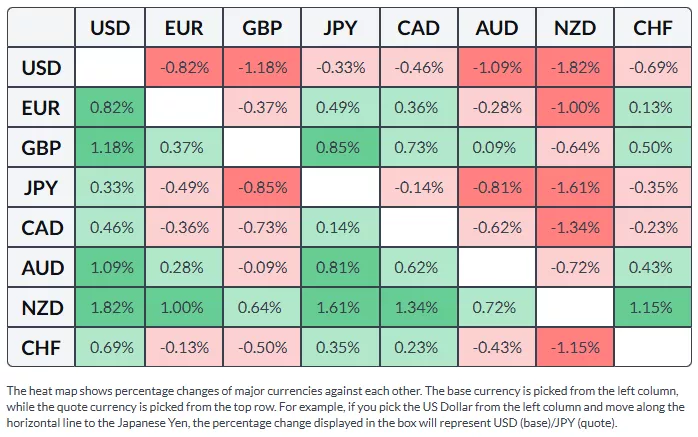Click the EUR row header
This screenshot has height=437, width=698.
pos(41,108)
